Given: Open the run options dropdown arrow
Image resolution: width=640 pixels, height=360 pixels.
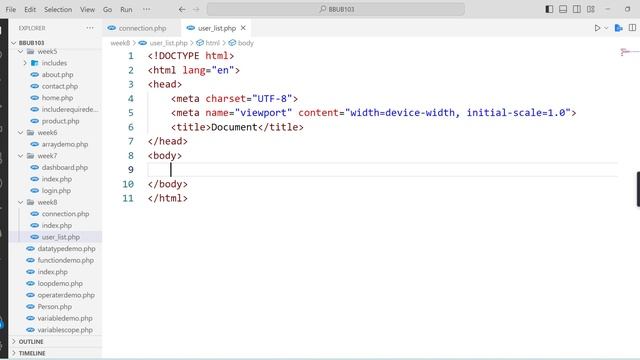Looking at the screenshot, I should [x=606, y=28].
